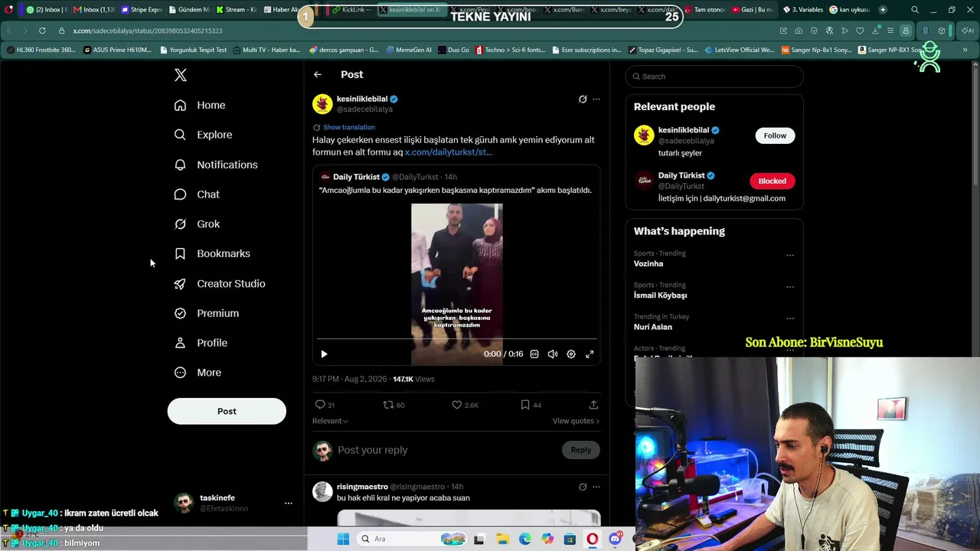
Task: Bookmark the post with 44 bookmarks
Action: [x=525, y=405]
